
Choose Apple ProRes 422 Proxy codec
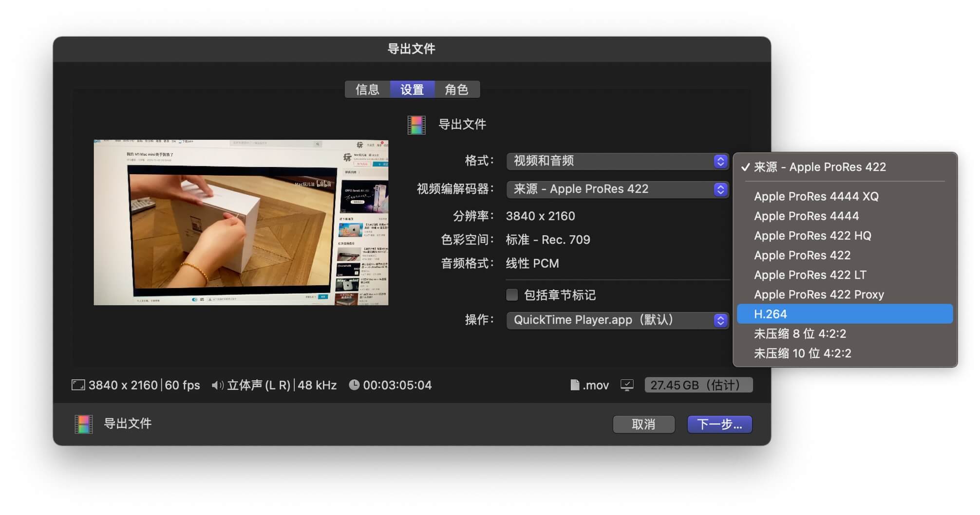pyautogui.click(x=845, y=294)
